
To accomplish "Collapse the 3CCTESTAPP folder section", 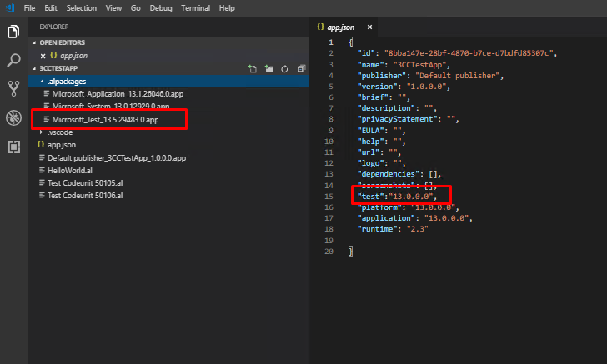I will pyautogui.click(x=34, y=68).
